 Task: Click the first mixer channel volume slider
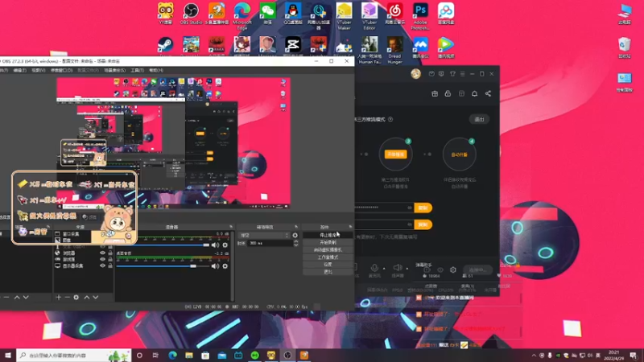tap(163, 245)
